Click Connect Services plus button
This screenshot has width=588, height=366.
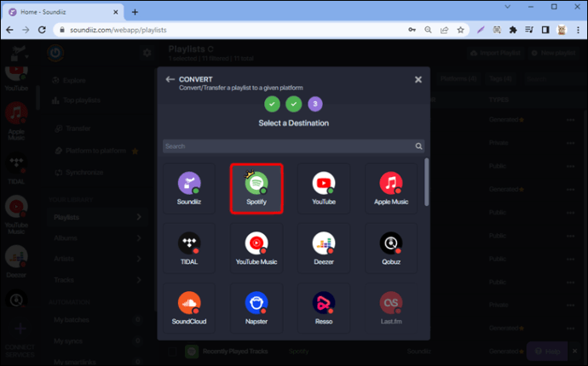pos(20,329)
